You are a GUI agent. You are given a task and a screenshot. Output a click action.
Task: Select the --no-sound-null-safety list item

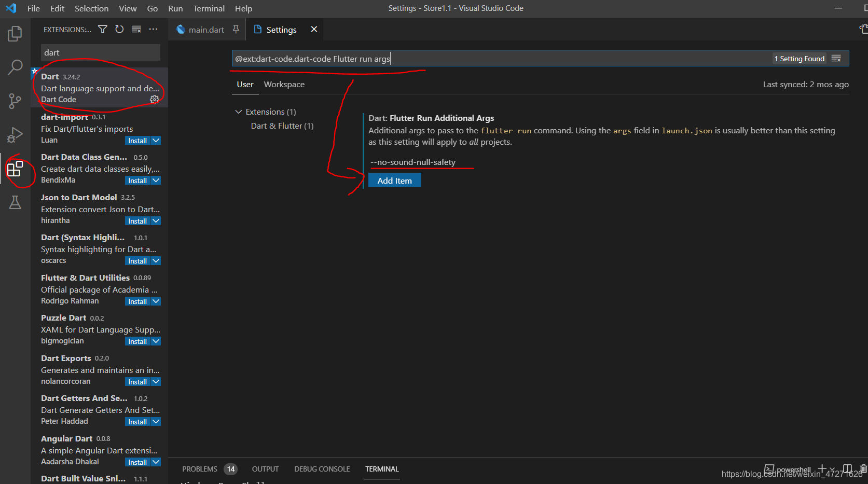click(413, 162)
